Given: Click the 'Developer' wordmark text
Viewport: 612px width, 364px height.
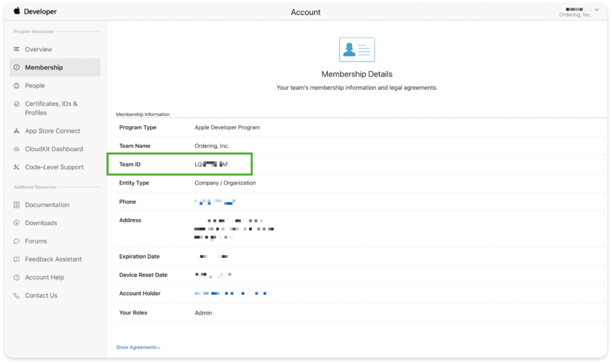Looking at the screenshot, I should point(40,12).
